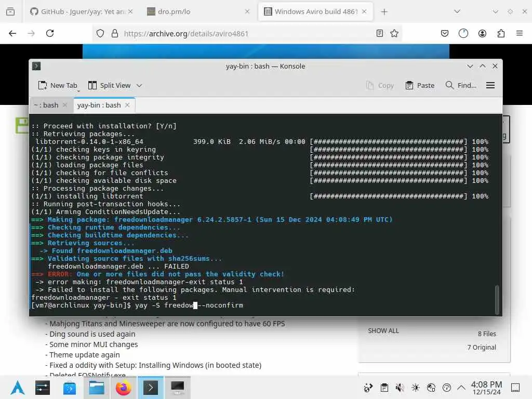Image resolution: width=532 pixels, height=399 pixels.
Task: Open system updates tray icon
Action: (x=447, y=388)
